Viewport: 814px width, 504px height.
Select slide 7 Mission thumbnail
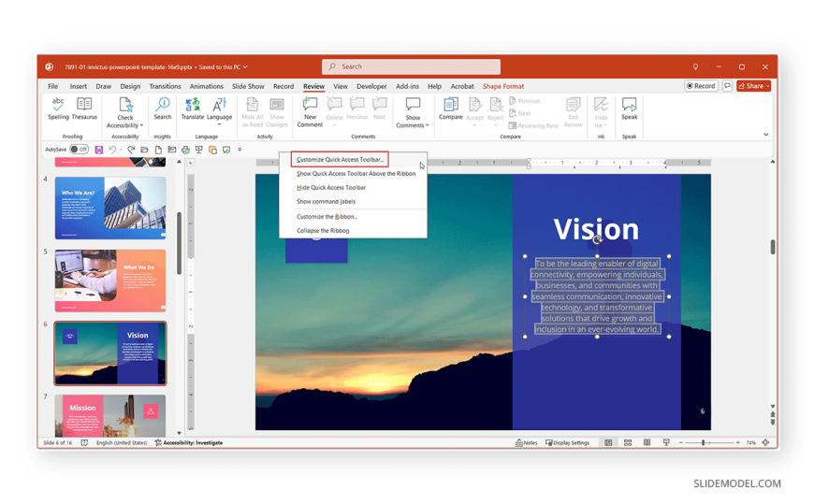110,415
